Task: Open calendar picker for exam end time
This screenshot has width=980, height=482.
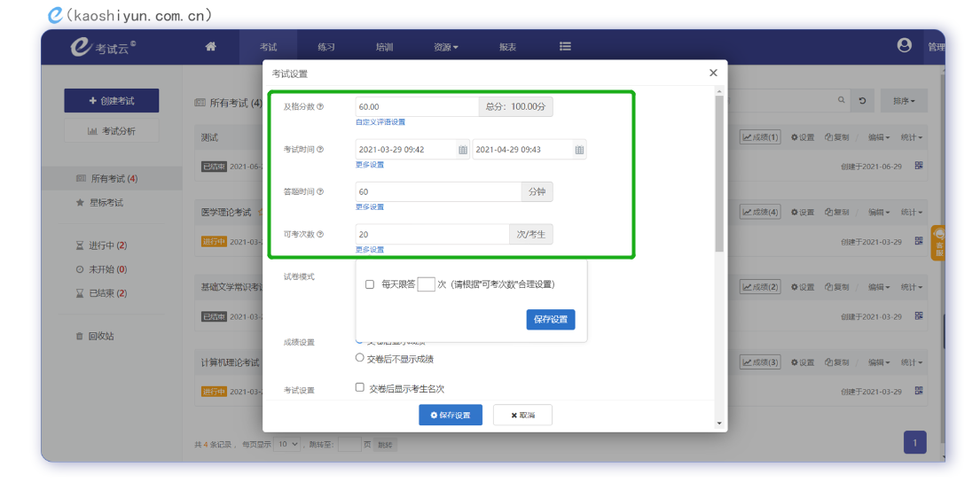Action: 579,150
